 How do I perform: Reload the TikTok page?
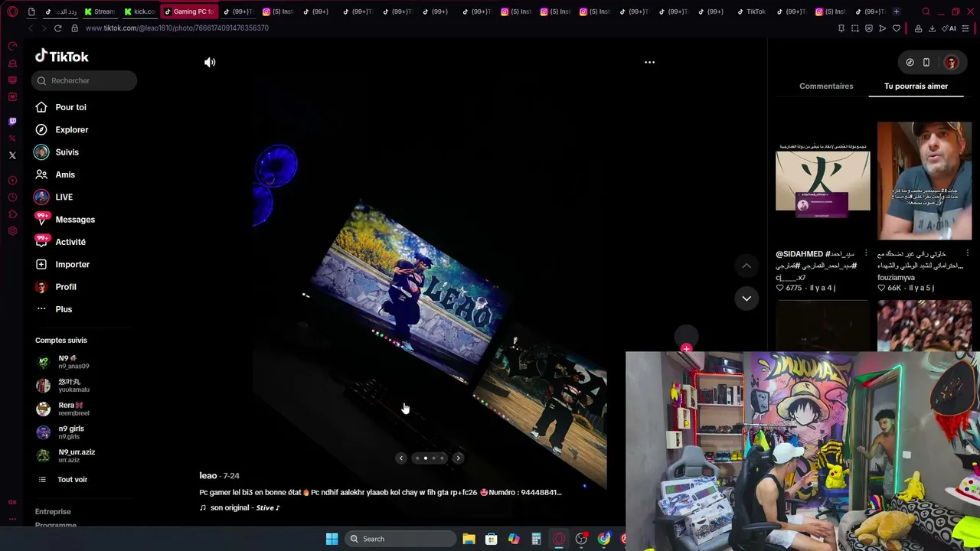(57, 28)
